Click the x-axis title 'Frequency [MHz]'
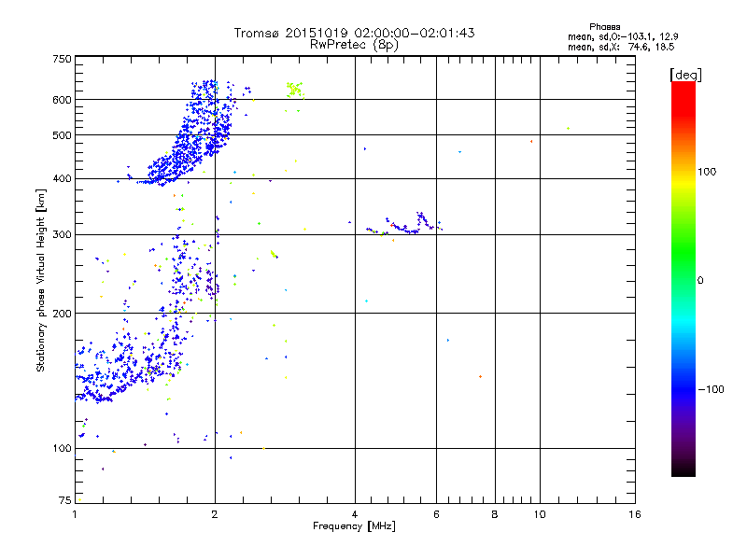Viewport: 747px width, 560px height. coord(354,526)
